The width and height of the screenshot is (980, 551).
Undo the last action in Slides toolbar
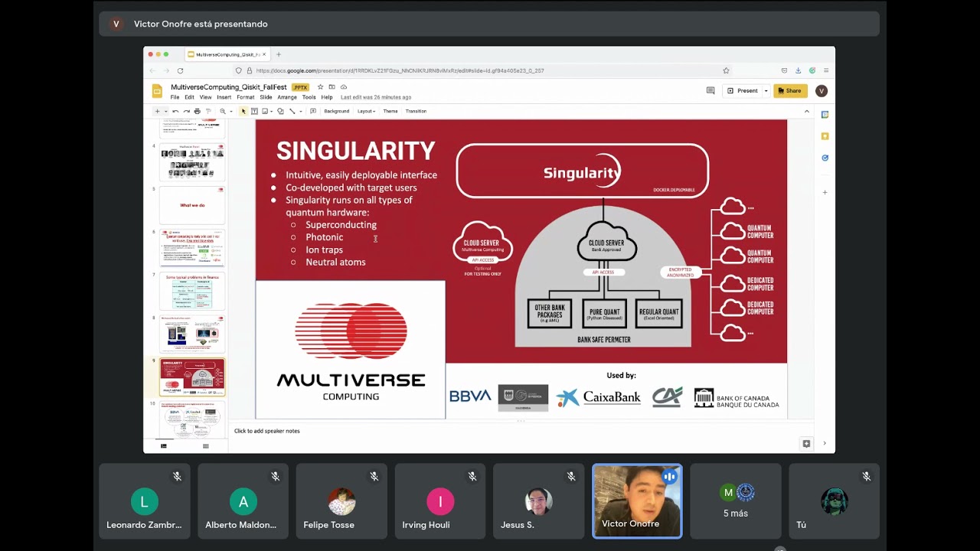tap(175, 111)
